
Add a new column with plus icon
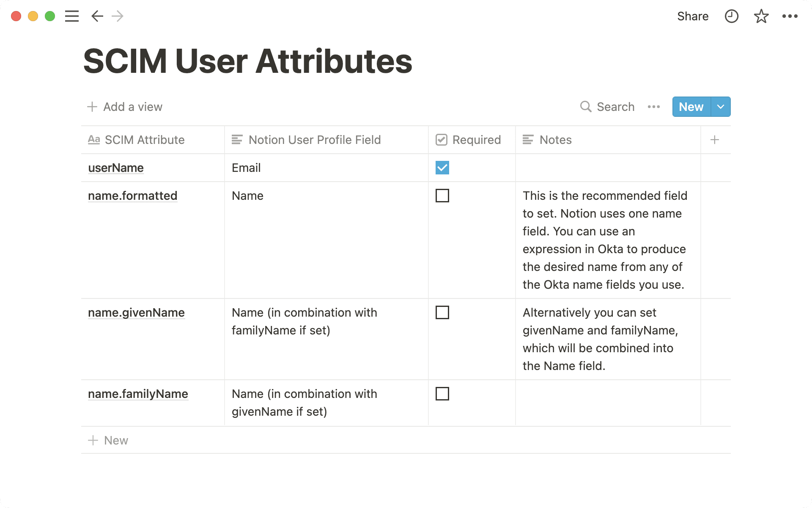pyautogui.click(x=715, y=140)
